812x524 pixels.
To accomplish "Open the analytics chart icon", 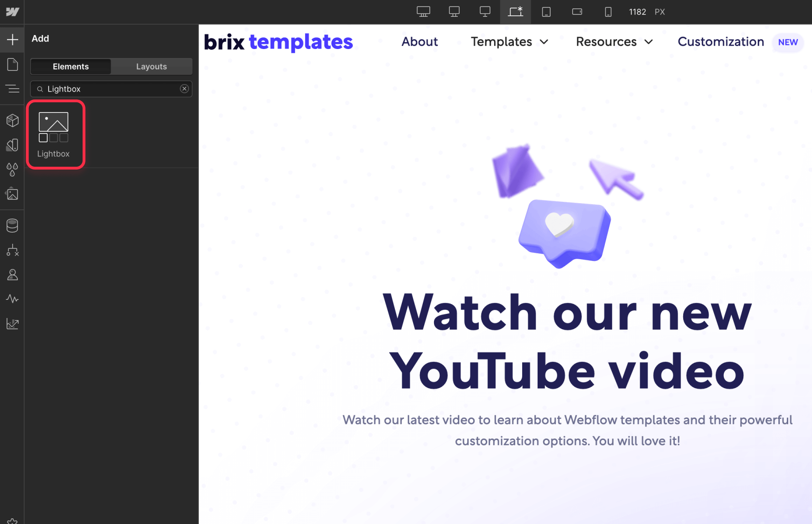I will pyautogui.click(x=12, y=324).
